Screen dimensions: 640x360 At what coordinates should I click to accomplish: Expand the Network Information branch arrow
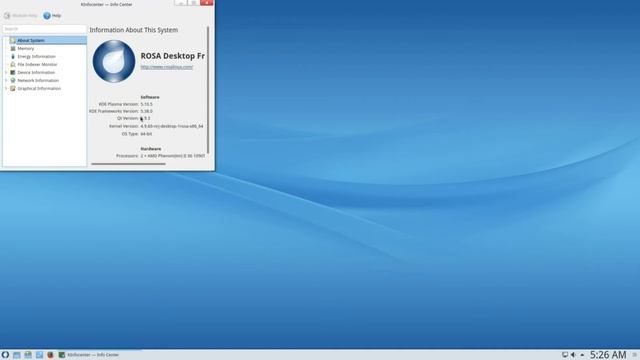(x=6, y=80)
